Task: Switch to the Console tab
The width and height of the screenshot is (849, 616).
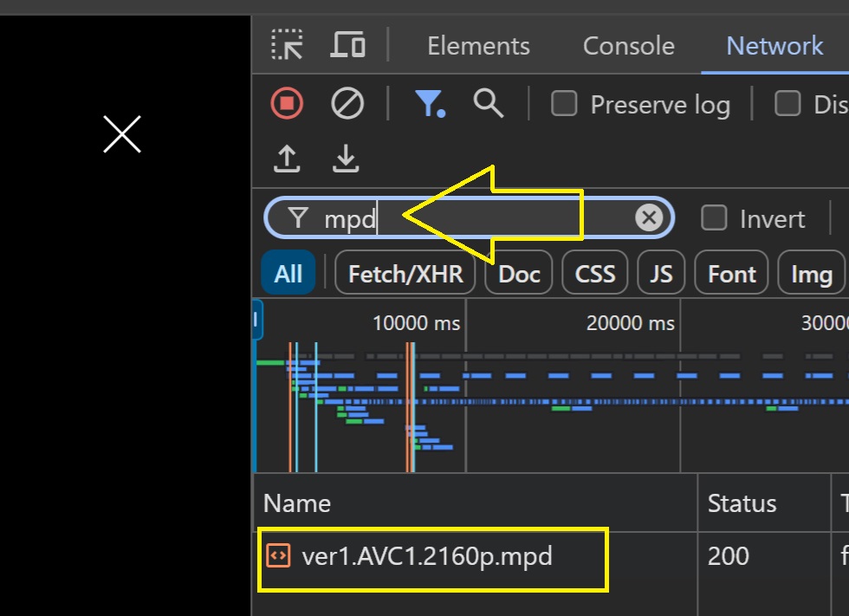Action: (628, 46)
